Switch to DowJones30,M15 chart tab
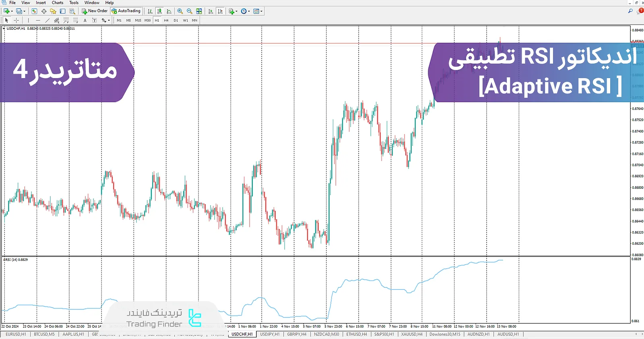The image size is (644, 339). pos(445,334)
